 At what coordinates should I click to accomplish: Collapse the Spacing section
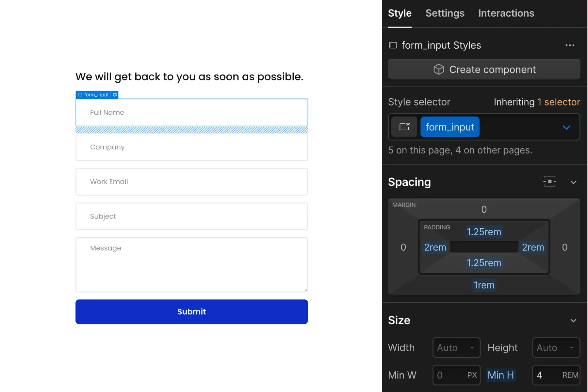574,182
